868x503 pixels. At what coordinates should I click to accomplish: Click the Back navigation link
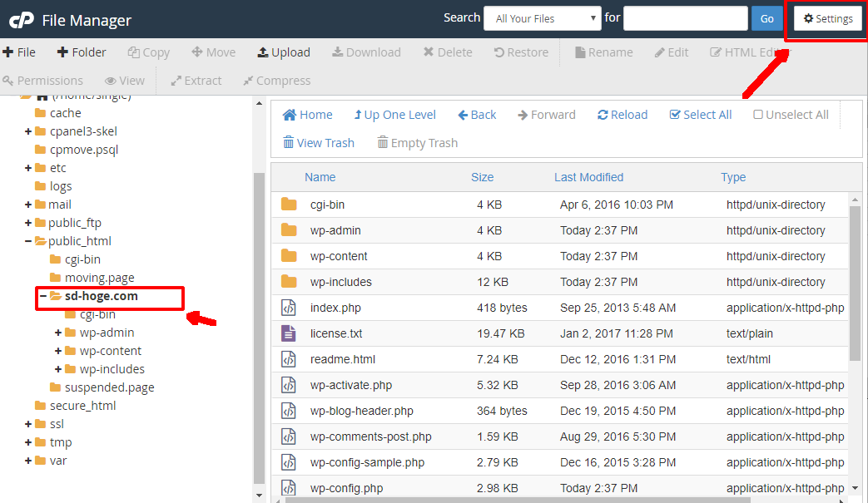[x=478, y=116]
